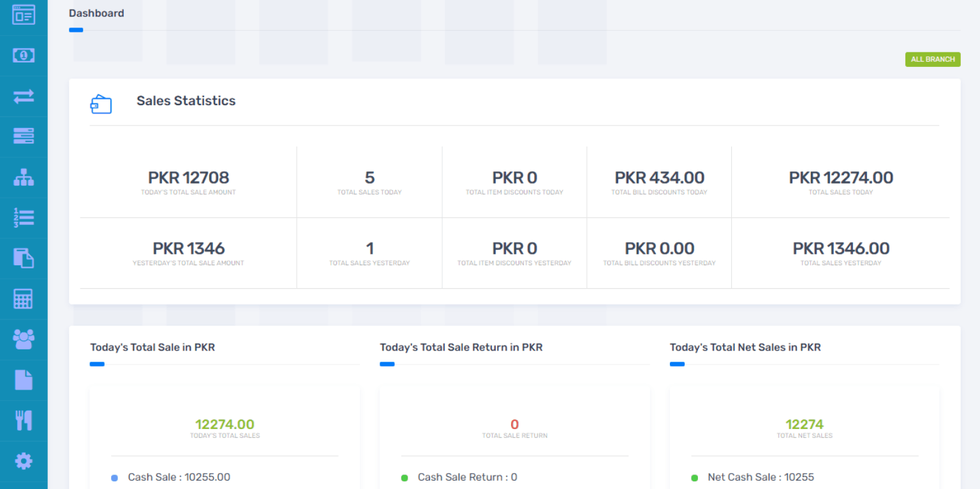Open the stock levels icon in sidebar
Screen dimensions: 980x489
pyautogui.click(x=24, y=136)
